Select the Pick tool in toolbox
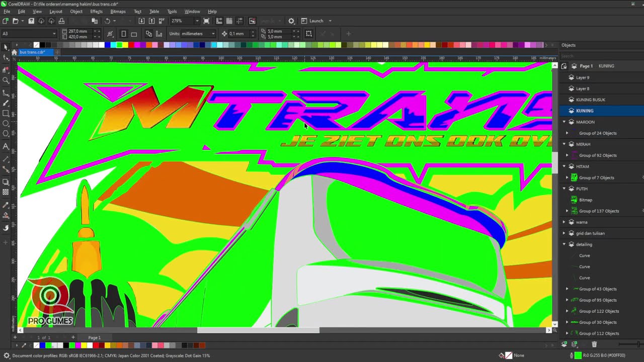This screenshot has height=362, width=644. coord(6,47)
